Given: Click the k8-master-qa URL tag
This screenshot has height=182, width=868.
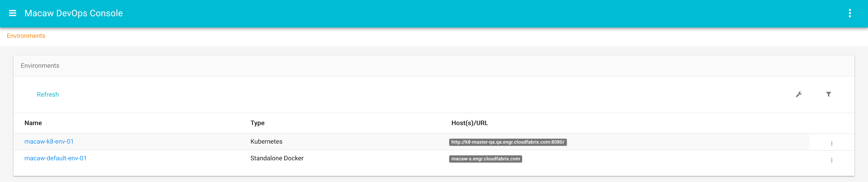Looking at the screenshot, I should [x=508, y=142].
